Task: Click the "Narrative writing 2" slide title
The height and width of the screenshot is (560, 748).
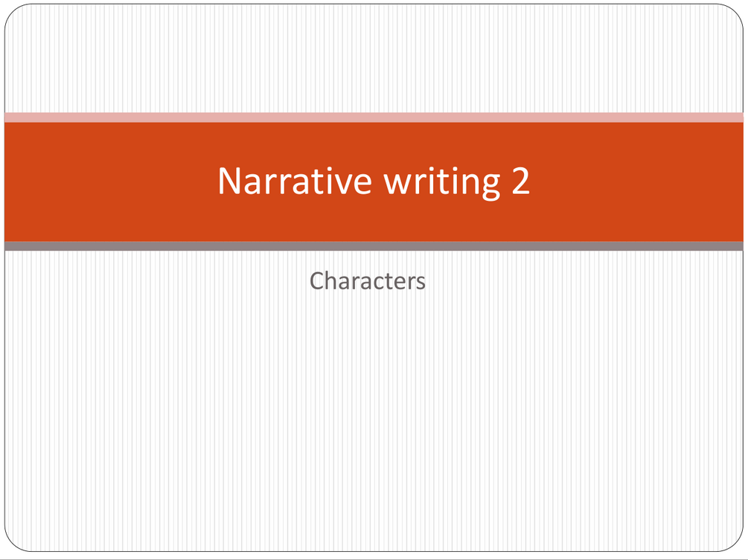Action: point(374,181)
